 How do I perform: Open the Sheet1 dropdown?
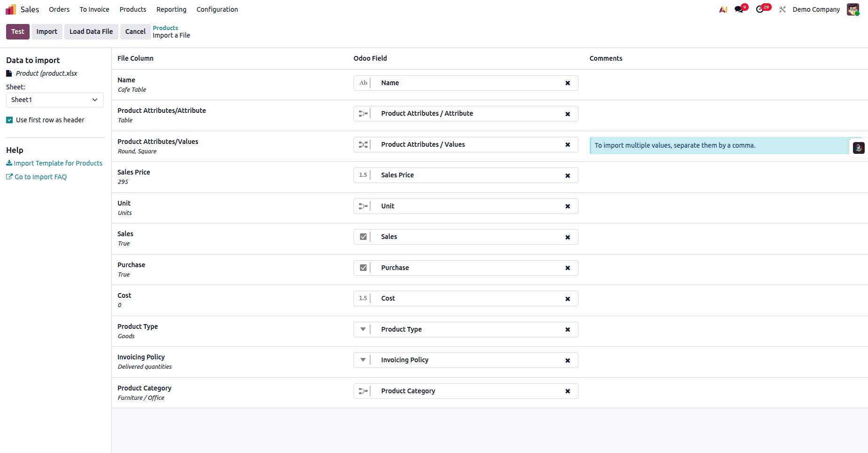[55, 100]
